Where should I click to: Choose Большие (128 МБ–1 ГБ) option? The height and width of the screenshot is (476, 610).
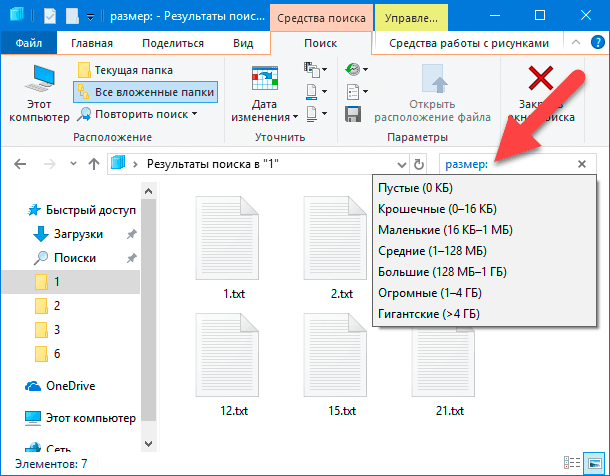point(484,272)
